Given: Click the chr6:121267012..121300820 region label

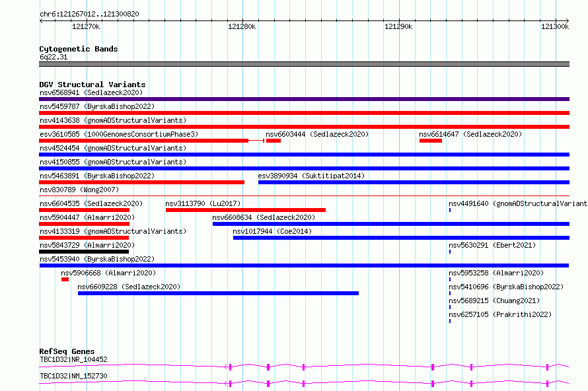Looking at the screenshot, I should pos(89,14).
